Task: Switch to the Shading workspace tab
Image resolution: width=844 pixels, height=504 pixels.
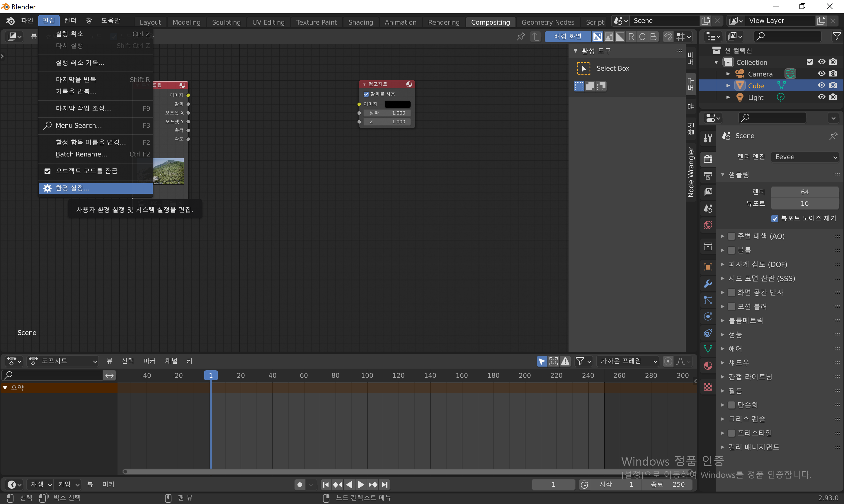Action: [x=360, y=22]
